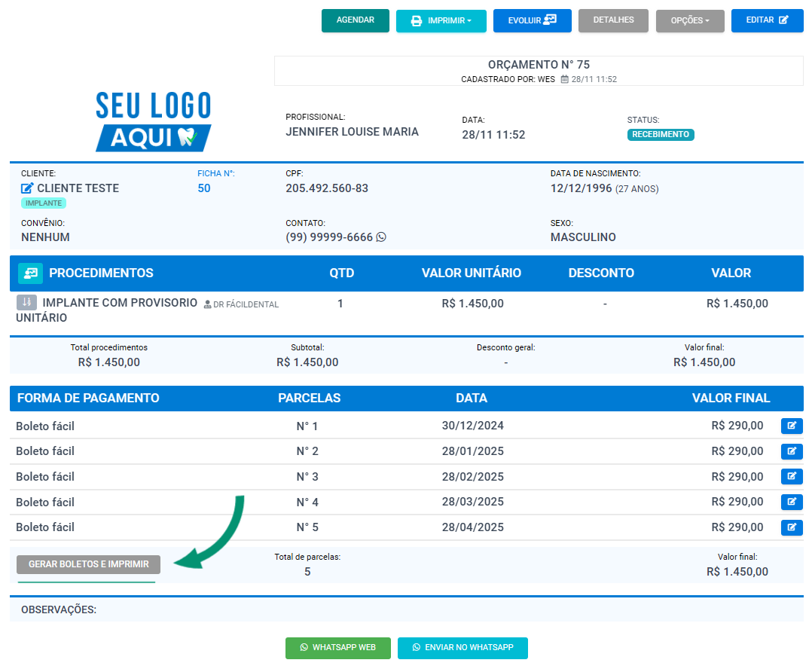812x669 pixels.
Task: Click Boleto fácil in the N° 5 row
Action: tap(45, 527)
